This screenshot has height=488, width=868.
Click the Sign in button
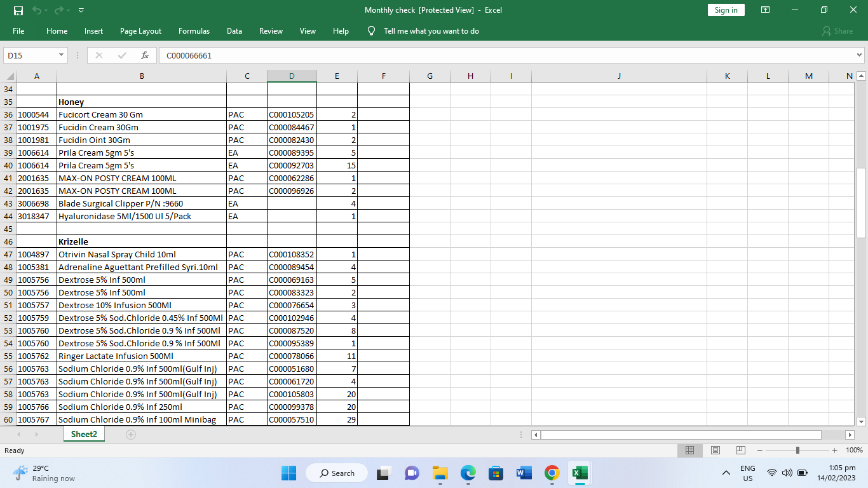(x=726, y=10)
